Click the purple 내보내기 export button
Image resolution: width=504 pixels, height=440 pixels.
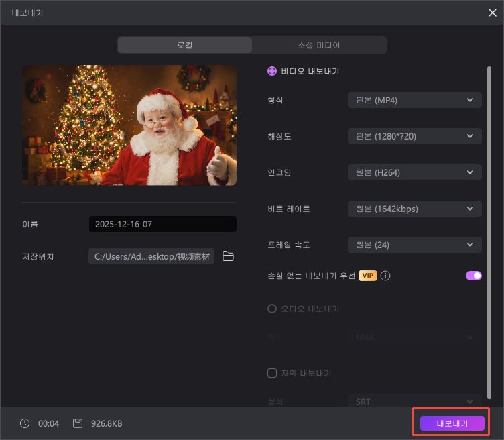tap(452, 423)
